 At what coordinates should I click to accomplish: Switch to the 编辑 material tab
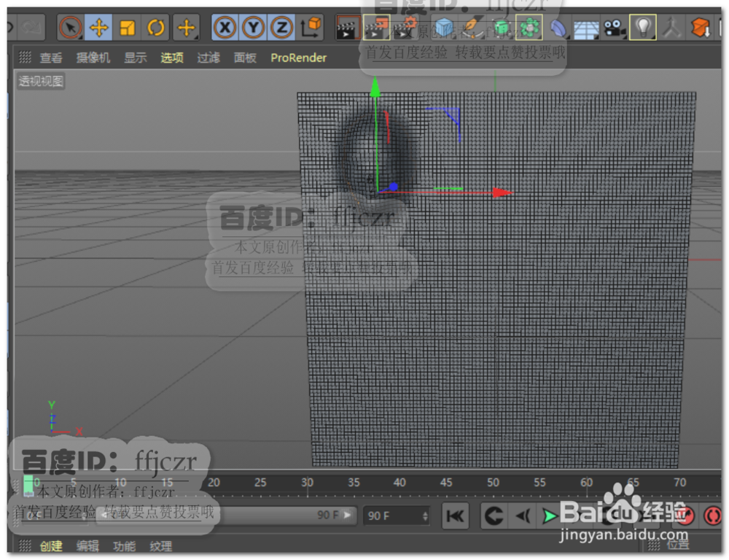[x=87, y=546]
